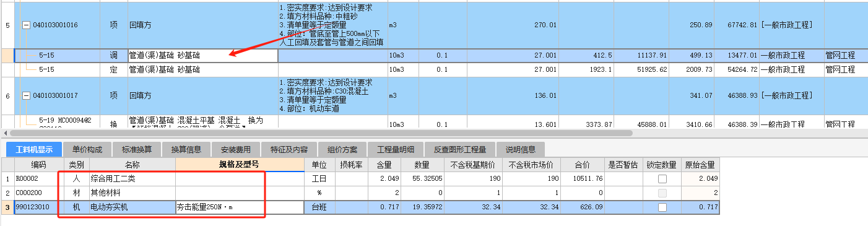This screenshot has width=868, height=226.
Task: Open the 组价方案 tab
Action: 342,149
